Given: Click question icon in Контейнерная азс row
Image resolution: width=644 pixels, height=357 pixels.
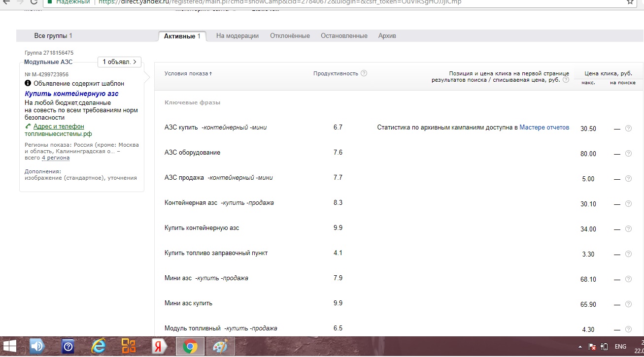Looking at the screenshot, I should pyautogui.click(x=628, y=204).
